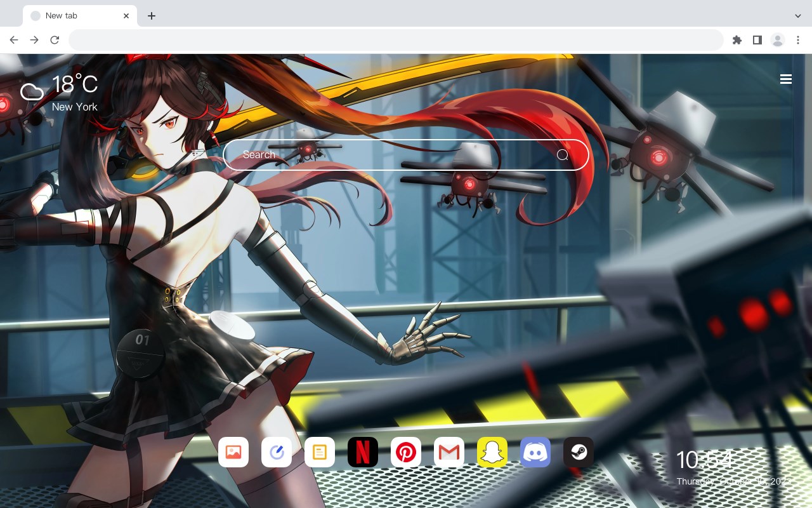Open Chrome's three-dot menu
This screenshot has width=812, height=508.
[798, 40]
